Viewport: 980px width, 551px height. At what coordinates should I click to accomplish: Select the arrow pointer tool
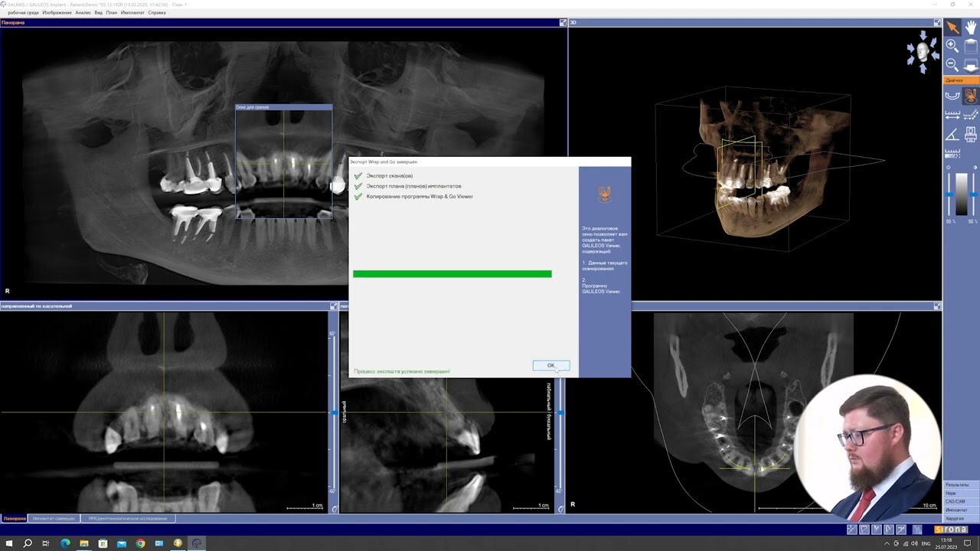coord(952,28)
